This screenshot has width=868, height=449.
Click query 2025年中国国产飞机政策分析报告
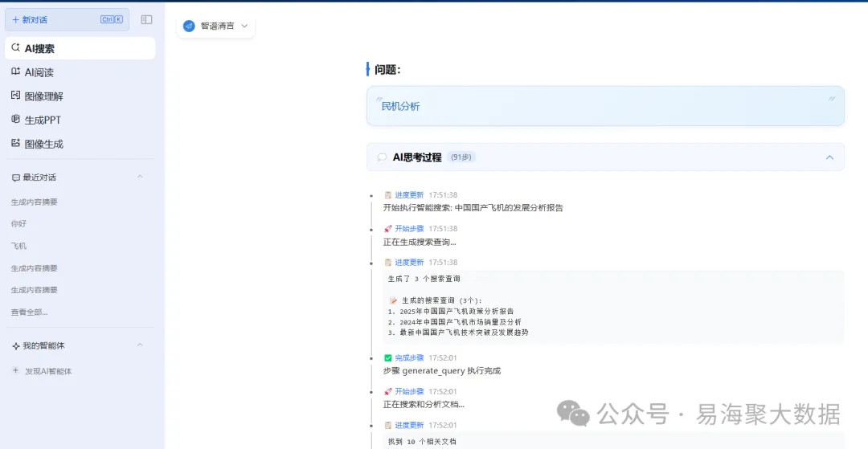click(457, 312)
